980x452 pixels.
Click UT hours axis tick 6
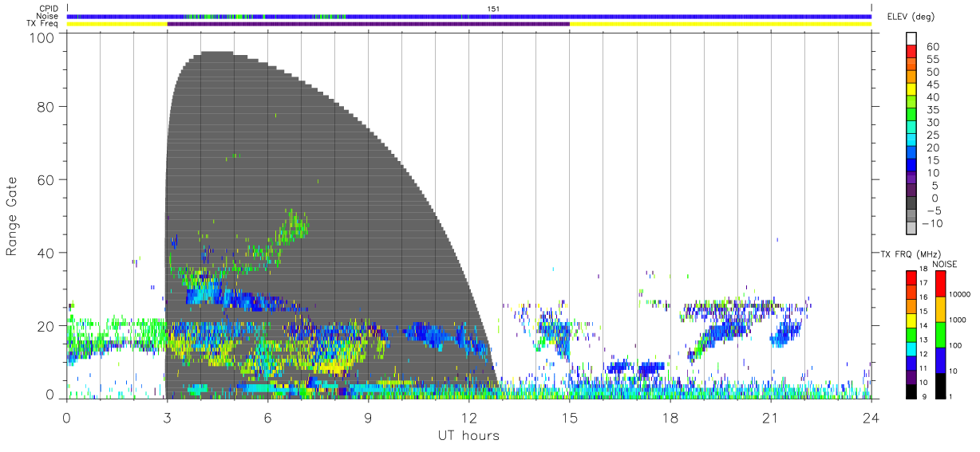pos(268,417)
